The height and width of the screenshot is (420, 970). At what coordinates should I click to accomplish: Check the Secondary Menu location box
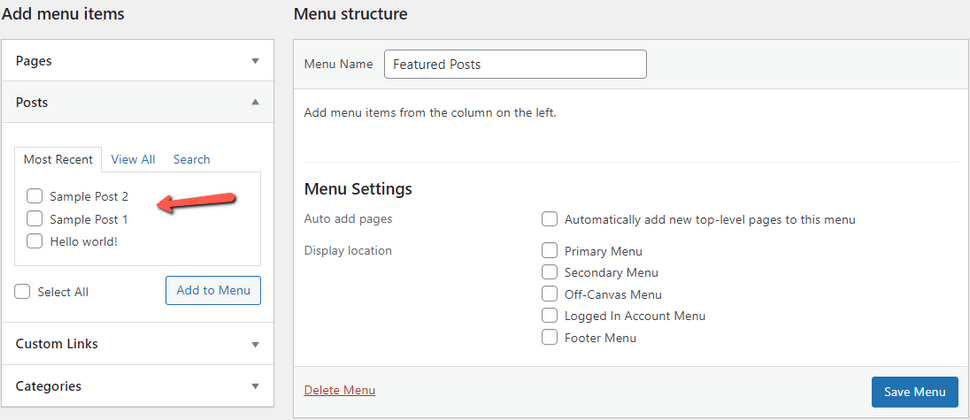(549, 273)
